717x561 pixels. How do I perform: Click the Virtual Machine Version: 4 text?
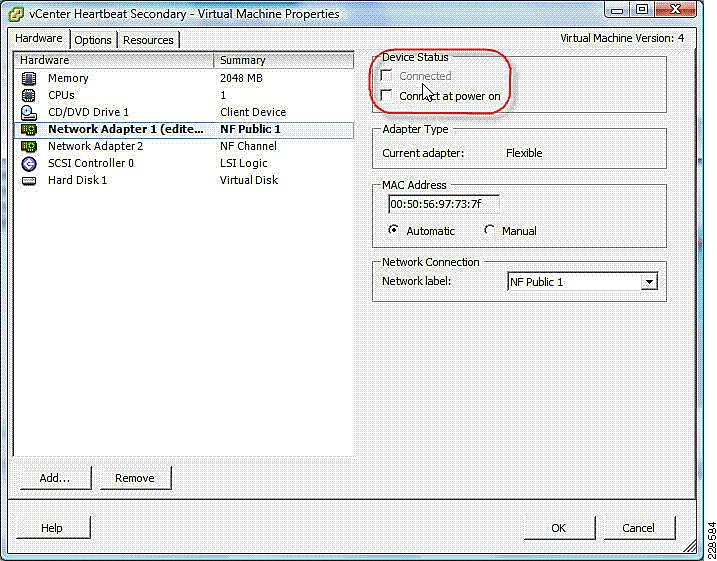(x=622, y=38)
